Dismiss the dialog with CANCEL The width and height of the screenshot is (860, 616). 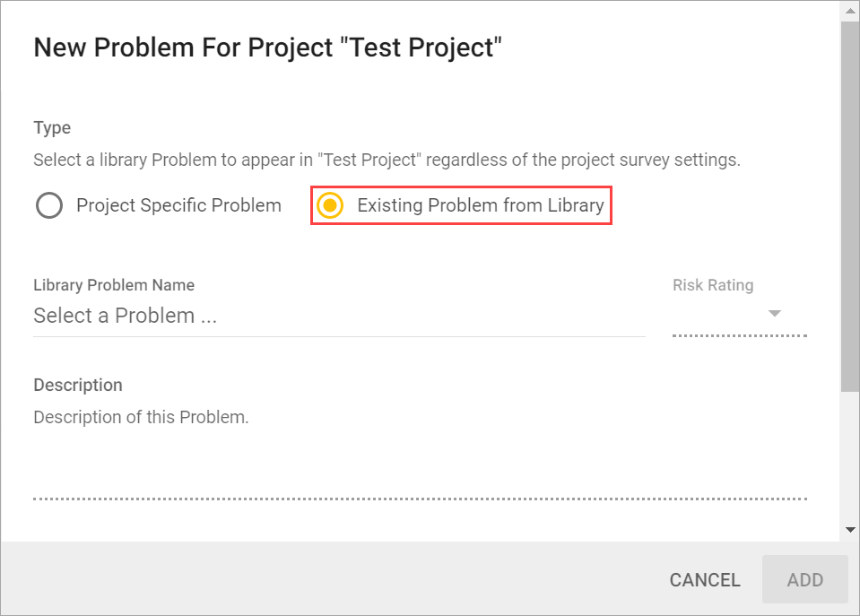pyautogui.click(x=704, y=579)
